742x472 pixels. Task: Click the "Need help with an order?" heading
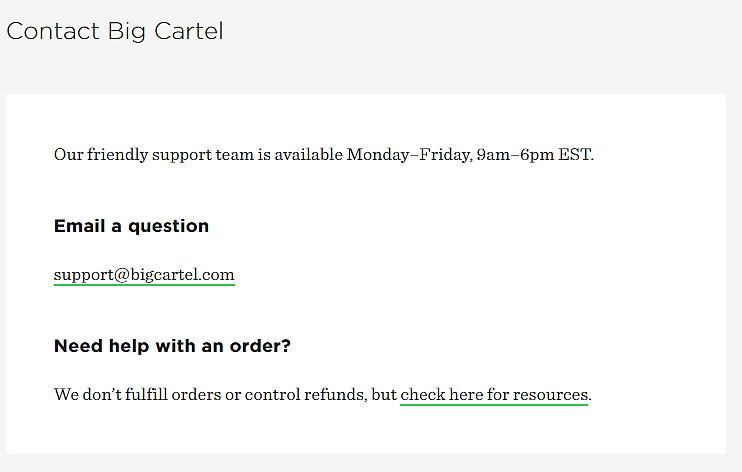tap(172, 346)
